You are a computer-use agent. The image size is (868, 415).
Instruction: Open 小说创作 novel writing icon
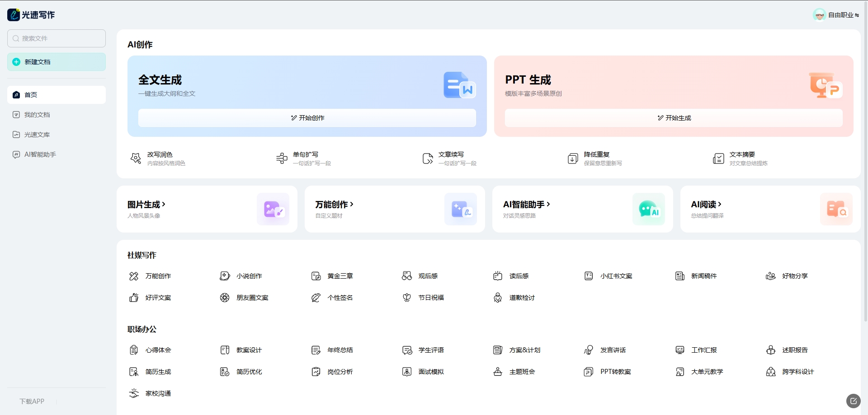(x=225, y=276)
